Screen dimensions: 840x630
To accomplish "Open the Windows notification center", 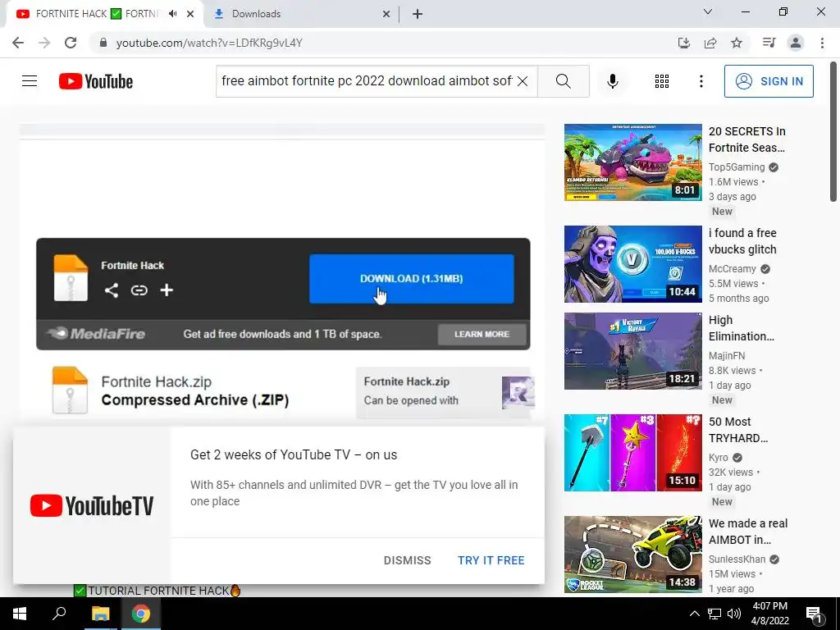I will click(814, 614).
